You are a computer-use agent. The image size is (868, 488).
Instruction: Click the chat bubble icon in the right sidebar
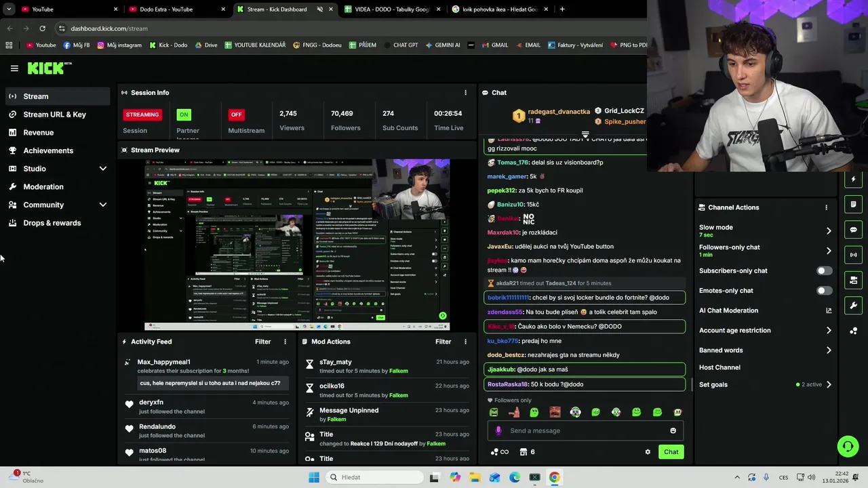click(x=854, y=230)
